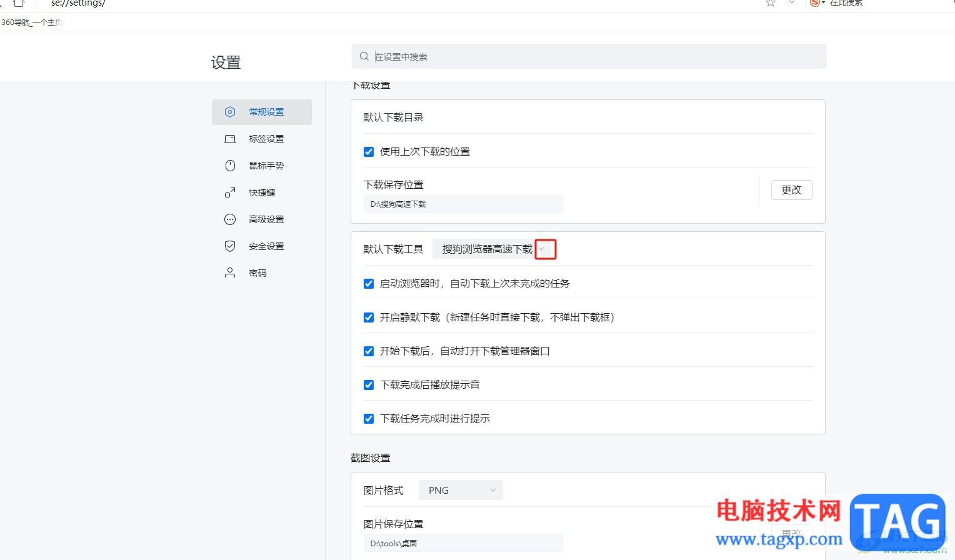Click the 截图设置 heading

click(x=371, y=458)
